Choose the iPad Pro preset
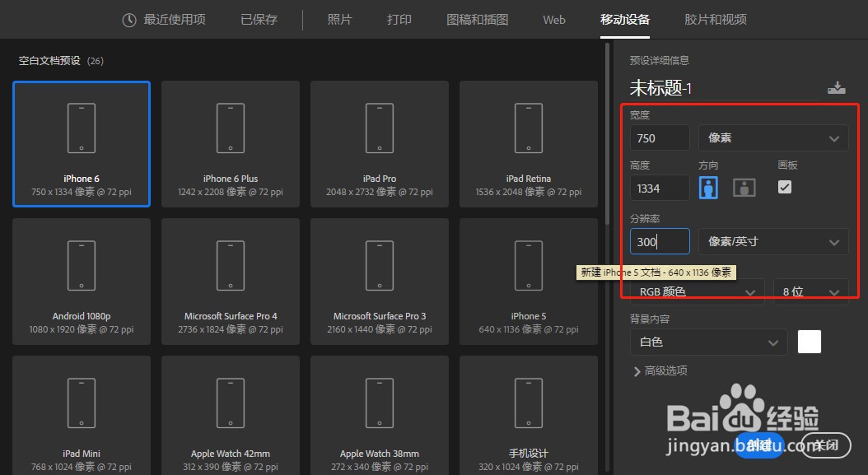The image size is (868, 475). click(x=379, y=144)
